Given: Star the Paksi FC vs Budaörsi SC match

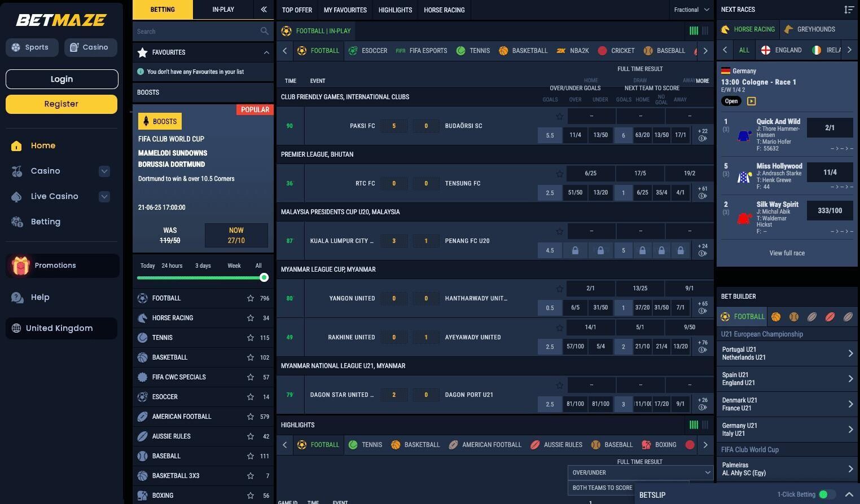Looking at the screenshot, I should pyautogui.click(x=559, y=116).
